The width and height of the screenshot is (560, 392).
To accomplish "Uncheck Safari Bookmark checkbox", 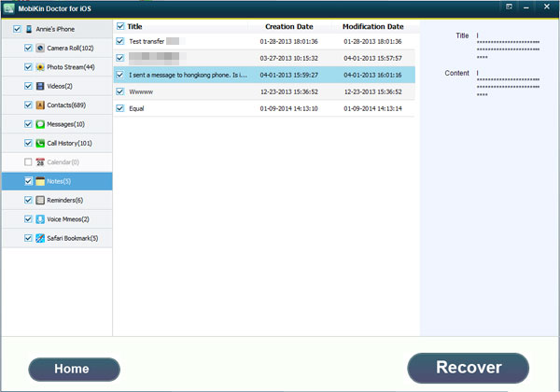I will point(28,238).
